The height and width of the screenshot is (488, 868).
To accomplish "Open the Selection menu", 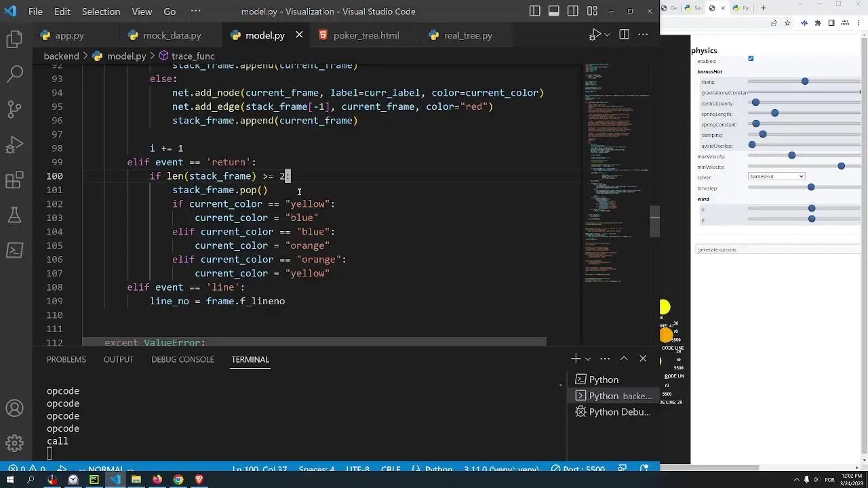I will [x=101, y=12].
